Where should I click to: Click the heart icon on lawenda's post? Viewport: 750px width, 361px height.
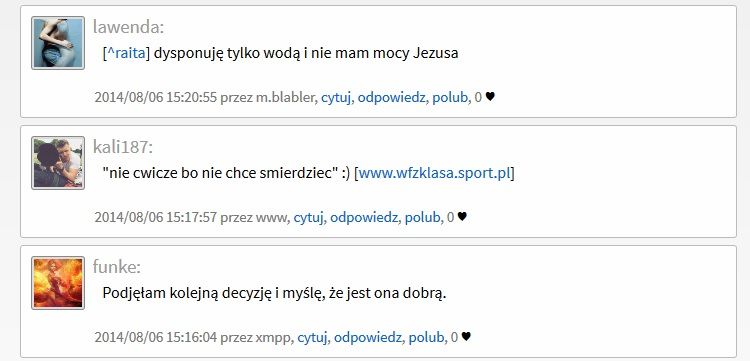(490, 97)
